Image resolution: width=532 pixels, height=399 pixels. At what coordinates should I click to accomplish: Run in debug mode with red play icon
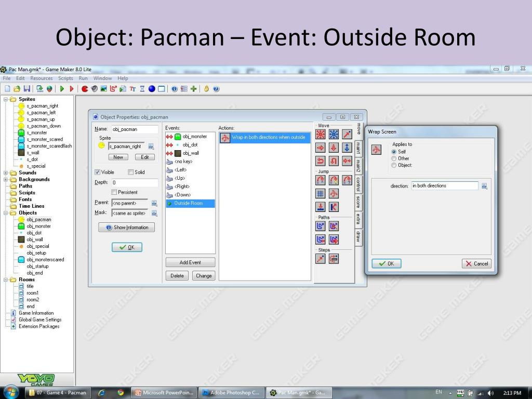pyautogui.click(x=71, y=89)
